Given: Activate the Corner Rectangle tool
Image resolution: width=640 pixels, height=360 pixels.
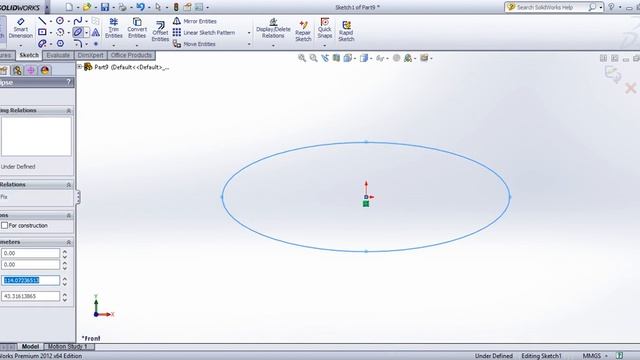Looking at the screenshot, I should (x=42, y=32).
